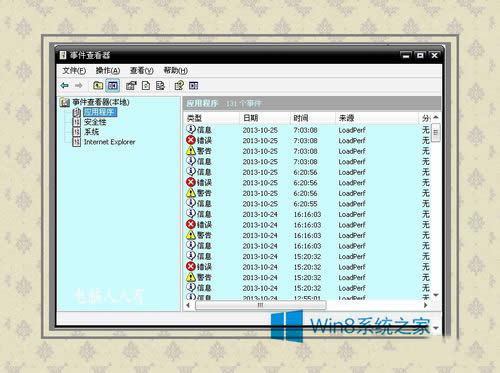Click the vertical scrollbar thumb
500x373 pixels.
(x=436, y=133)
